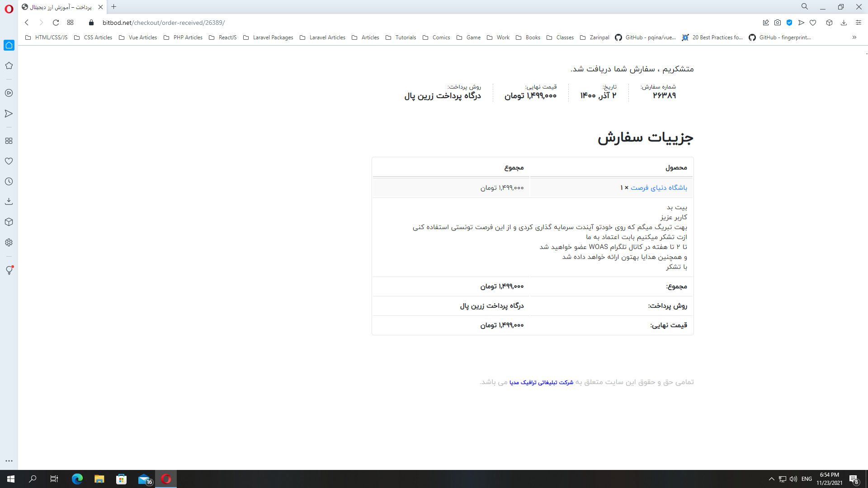Open a new tab with plus button
Image resolution: width=868 pixels, height=488 pixels.
coord(114,7)
